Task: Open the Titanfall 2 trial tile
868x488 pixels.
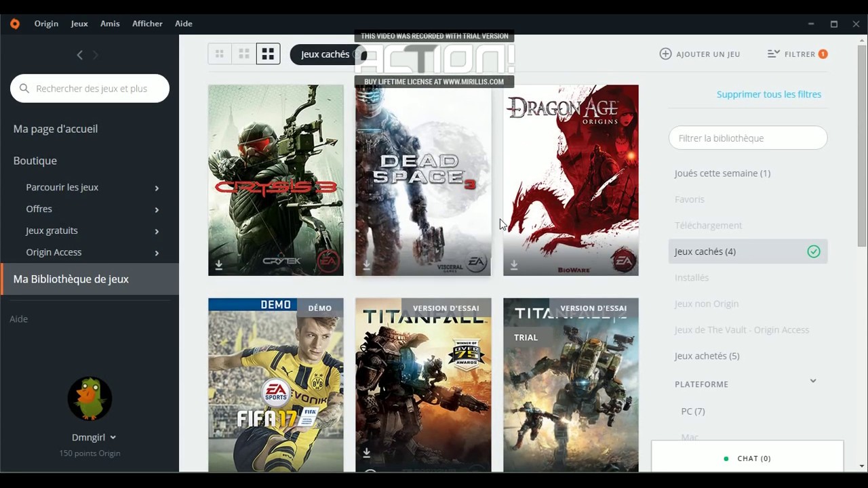Action: tap(571, 385)
